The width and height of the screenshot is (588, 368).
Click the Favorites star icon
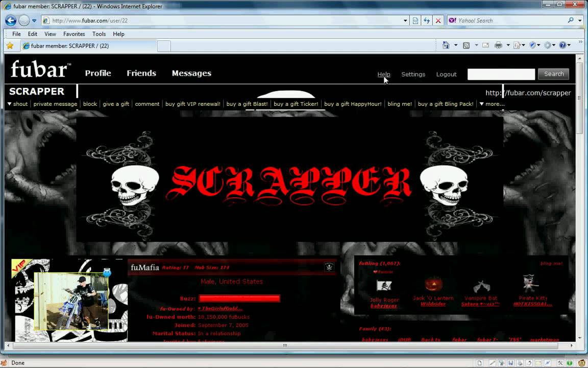tap(10, 46)
